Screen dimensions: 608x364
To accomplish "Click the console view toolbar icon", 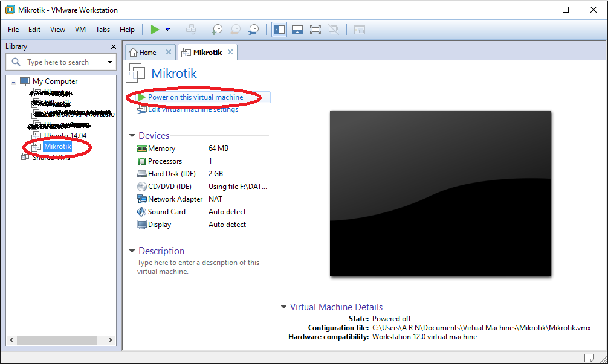I will click(x=360, y=30).
